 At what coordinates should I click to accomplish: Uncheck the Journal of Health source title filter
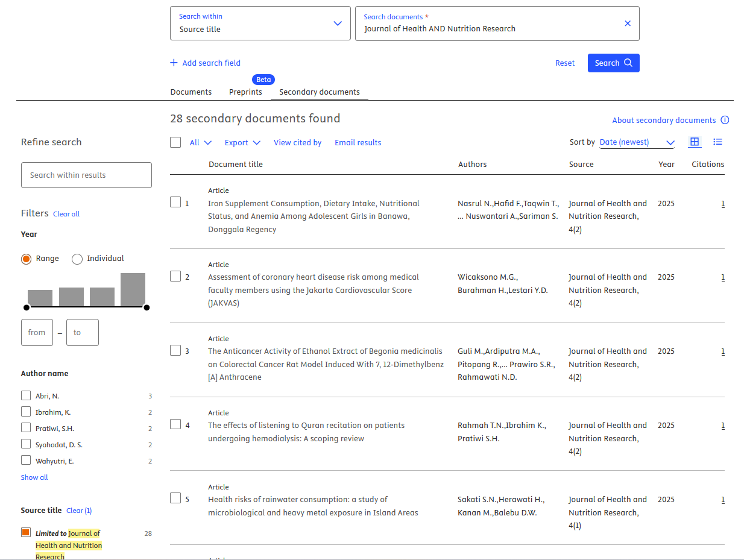26,532
